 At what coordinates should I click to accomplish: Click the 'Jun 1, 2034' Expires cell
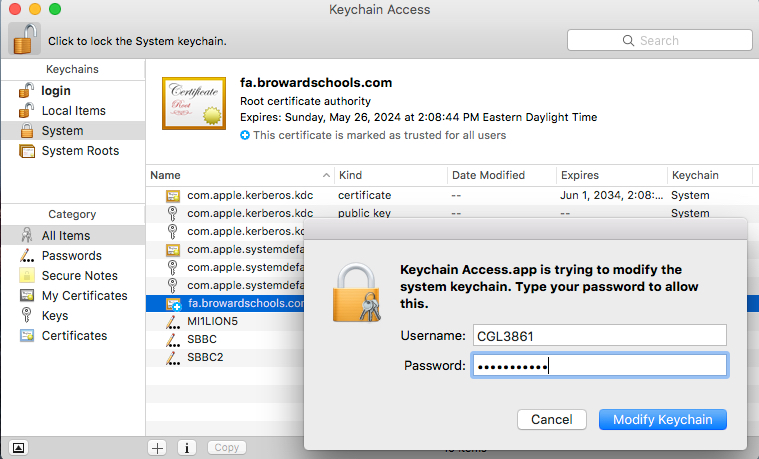[x=612, y=196]
